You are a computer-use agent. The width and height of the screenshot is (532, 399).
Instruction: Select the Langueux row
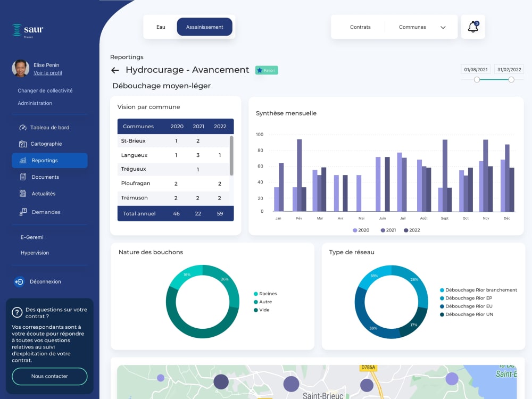[173, 155]
